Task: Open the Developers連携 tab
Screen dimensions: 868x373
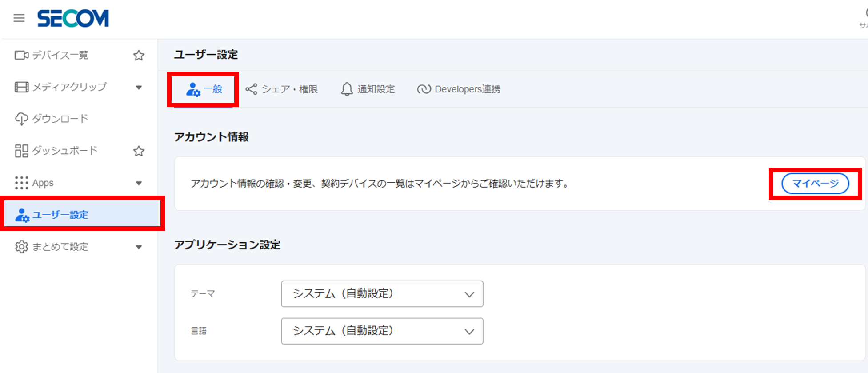Action: coord(459,89)
